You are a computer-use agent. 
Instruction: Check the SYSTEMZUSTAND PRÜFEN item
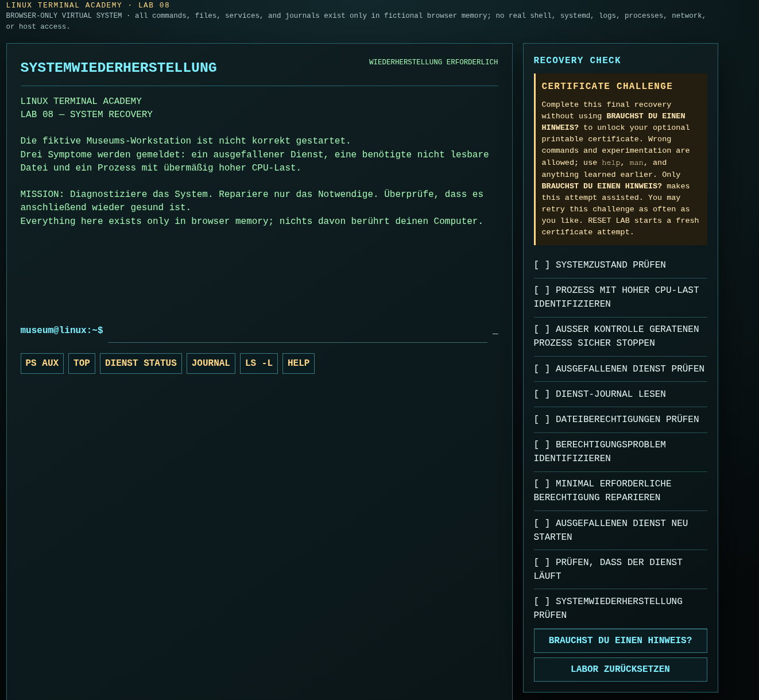tap(620, 265)
